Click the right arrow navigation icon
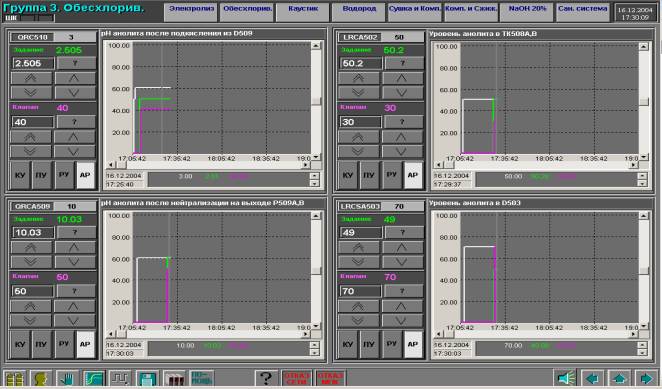This screenshot has width=662, height=389. coord(646,378)
